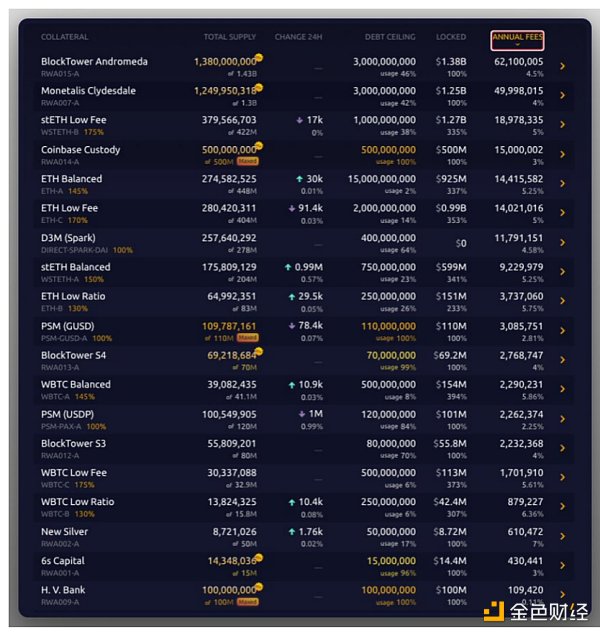Expand the BlockTower Andromeda row chevron
Viewport: 600px width, 633px height.
point(563,67)
